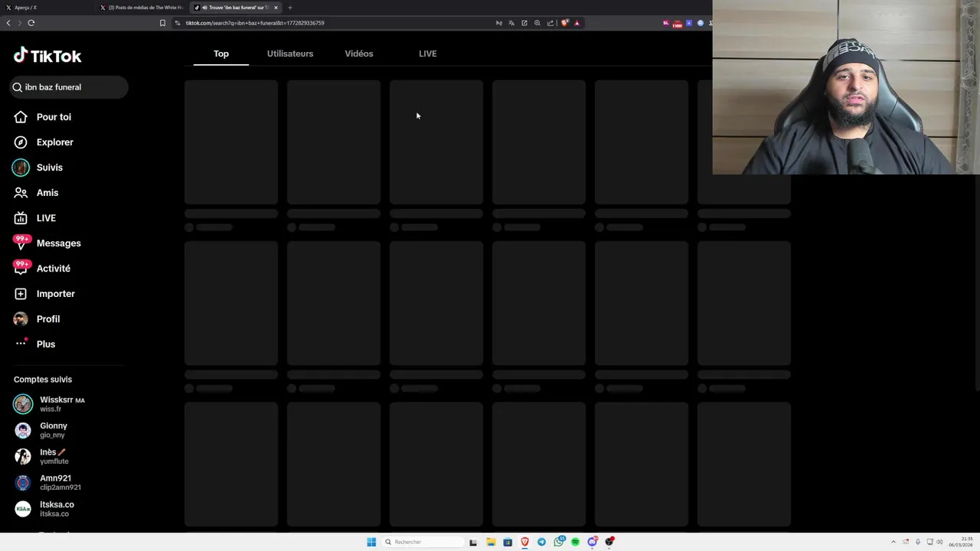Switch to Posts de médias White House tab
The width and height of the screenshot is (980, 551).
tap(143, 8)
